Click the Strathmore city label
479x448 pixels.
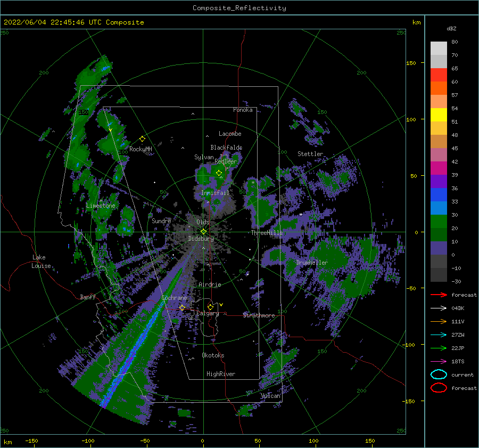(259, 315)
